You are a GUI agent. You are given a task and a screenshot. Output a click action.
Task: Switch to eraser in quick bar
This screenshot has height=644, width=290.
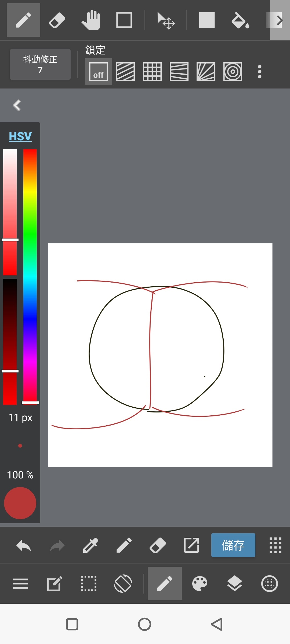click(158, 546)
